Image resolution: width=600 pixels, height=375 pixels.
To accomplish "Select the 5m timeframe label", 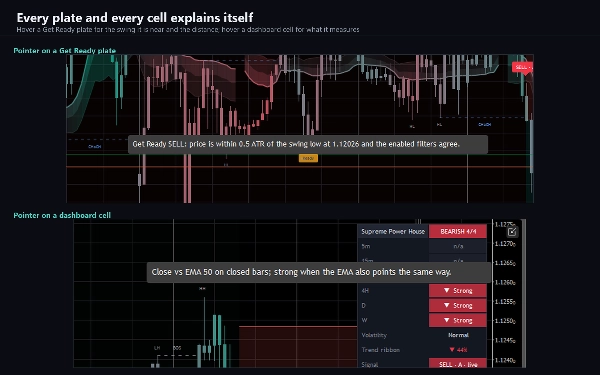I will tap(366, 246).
